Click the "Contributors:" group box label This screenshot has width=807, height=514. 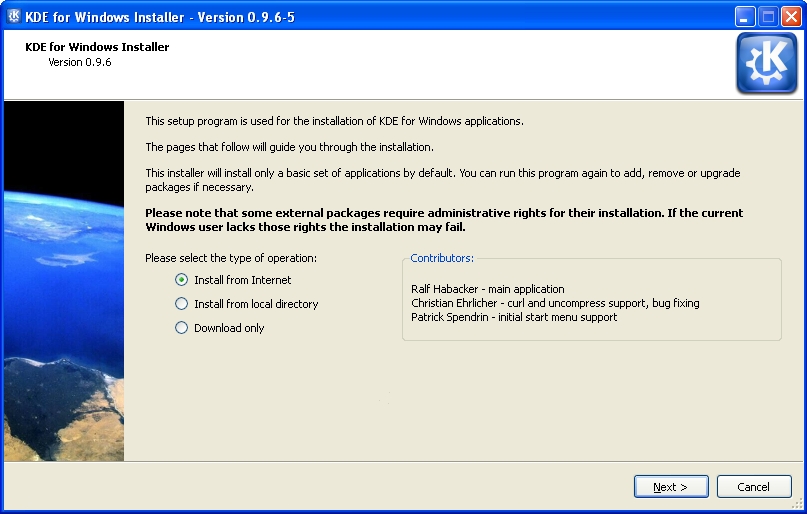442,258
